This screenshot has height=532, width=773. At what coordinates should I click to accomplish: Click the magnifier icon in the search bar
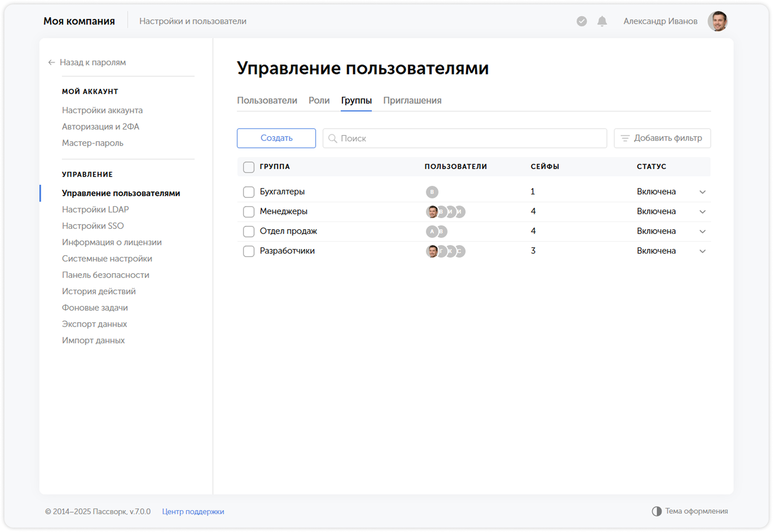[x=333, y=139]
